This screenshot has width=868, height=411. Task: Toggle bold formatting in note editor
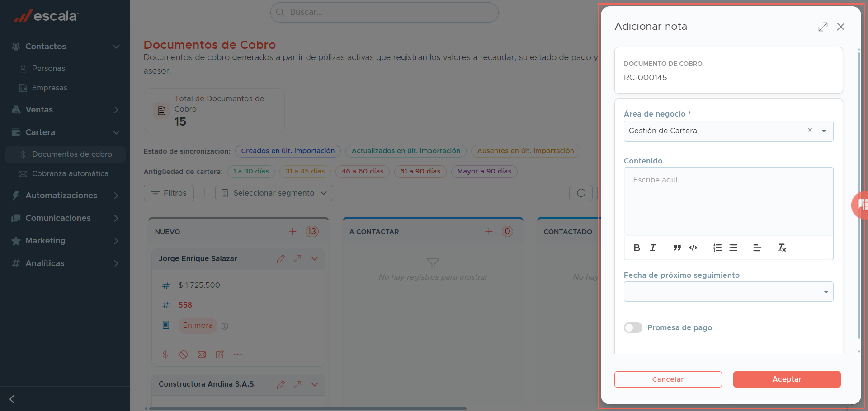[x=637, y=248]
